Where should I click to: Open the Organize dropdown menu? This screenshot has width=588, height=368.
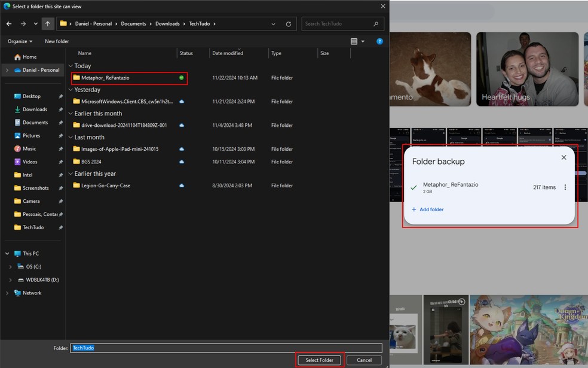pyautogui.click(x=20, y=41)
